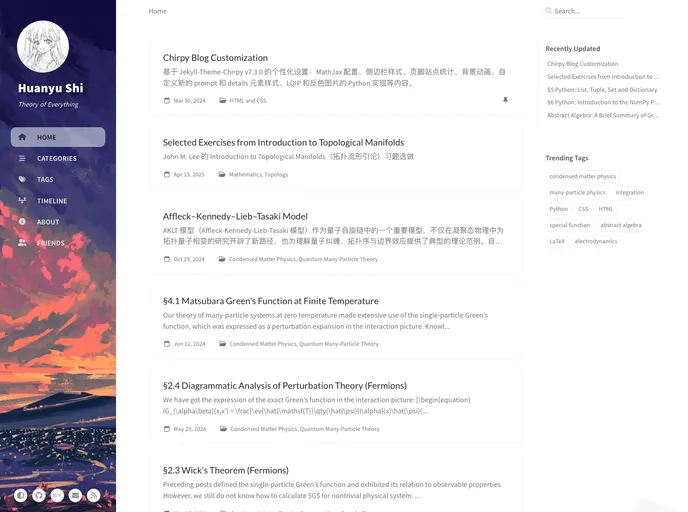Open post §4.1 Matsubara Green's Function
The width and height of the screenshot is (688, 512).
click(x=271, y=301)
